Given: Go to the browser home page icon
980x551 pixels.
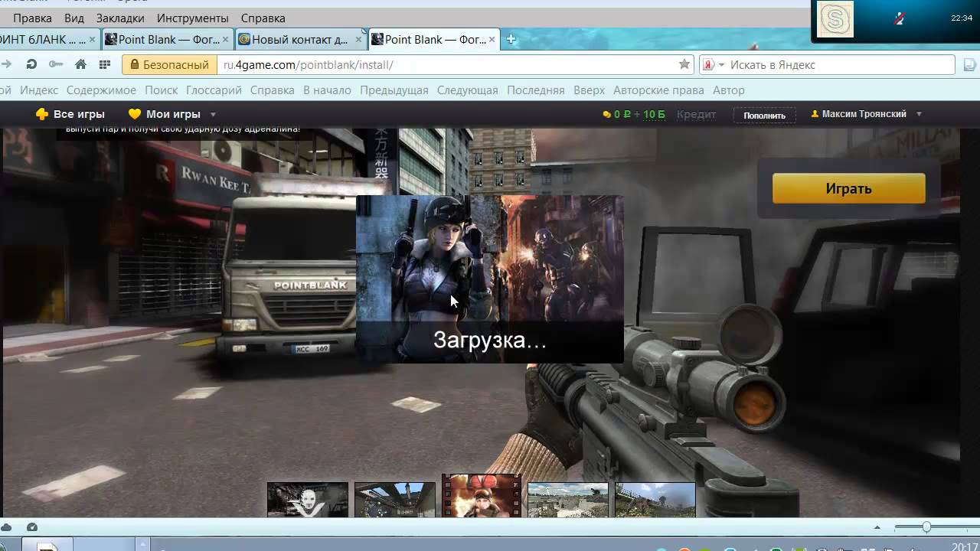Looking at the screenshot, I should pyautogui.click(x=80, y=64).
